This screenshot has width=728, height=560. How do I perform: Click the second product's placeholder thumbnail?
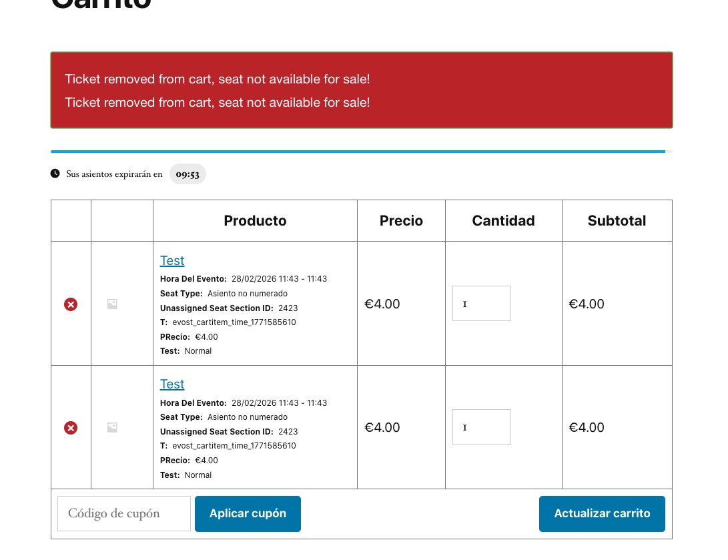coord(112,428)
